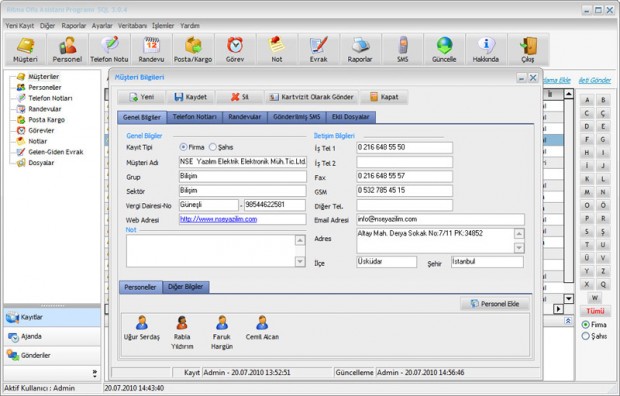
Task: Open the Veritabanı menu
Action: (x=132, y=25)
